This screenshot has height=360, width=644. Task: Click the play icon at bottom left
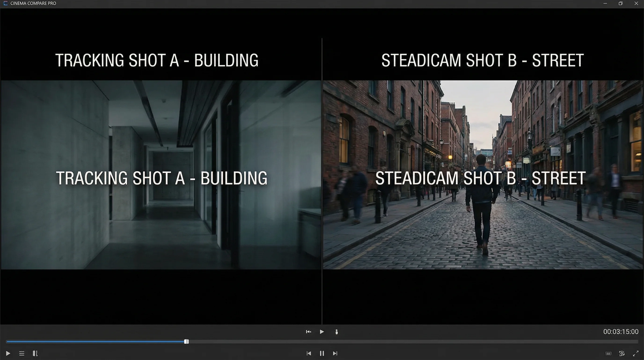8,353
